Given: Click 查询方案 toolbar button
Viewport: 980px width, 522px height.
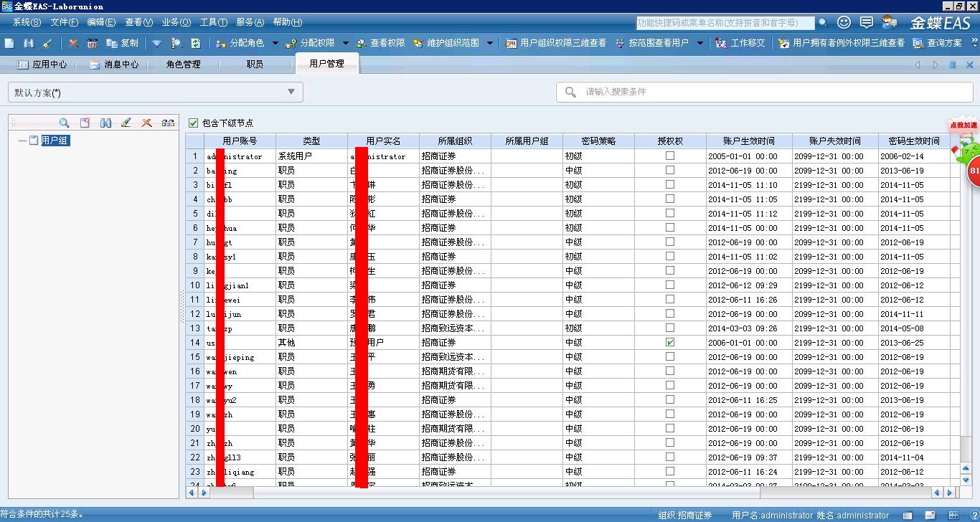Looking at the screenshot, I should point(938,43).
